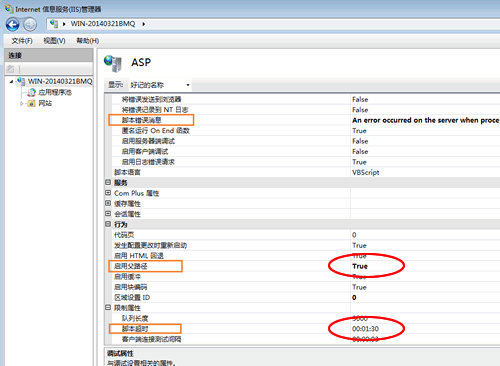Open the 视图(V) menu

pyautogui.click(x=54, y=41)
